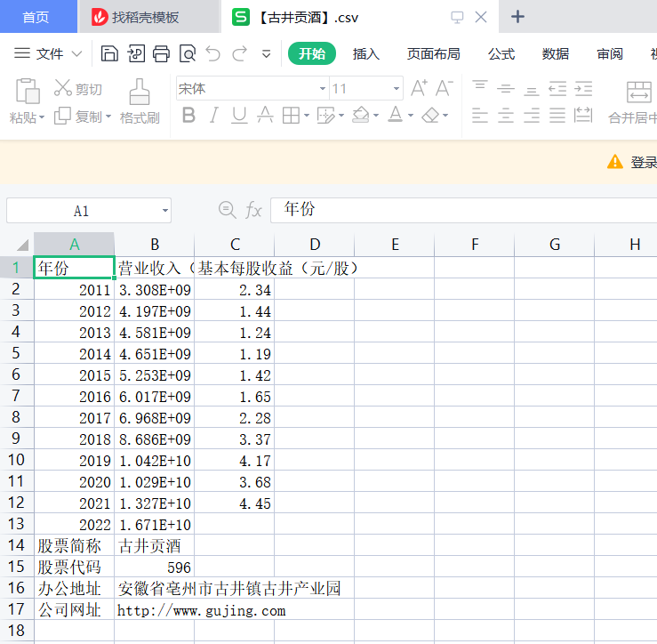Align text left horizontally

point(480,116)
